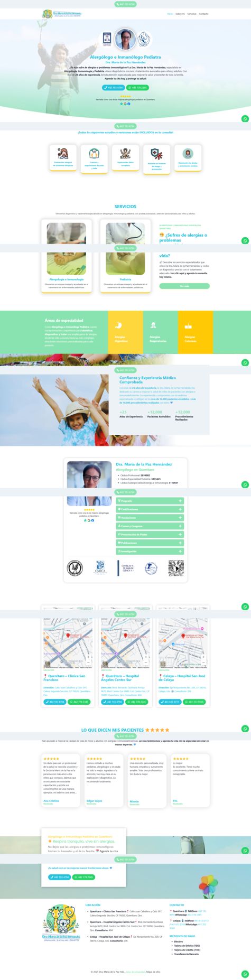251x980 pixels.
Task: Call 442 193 4794 from the hero section
Action: click(x=113, y=87)
